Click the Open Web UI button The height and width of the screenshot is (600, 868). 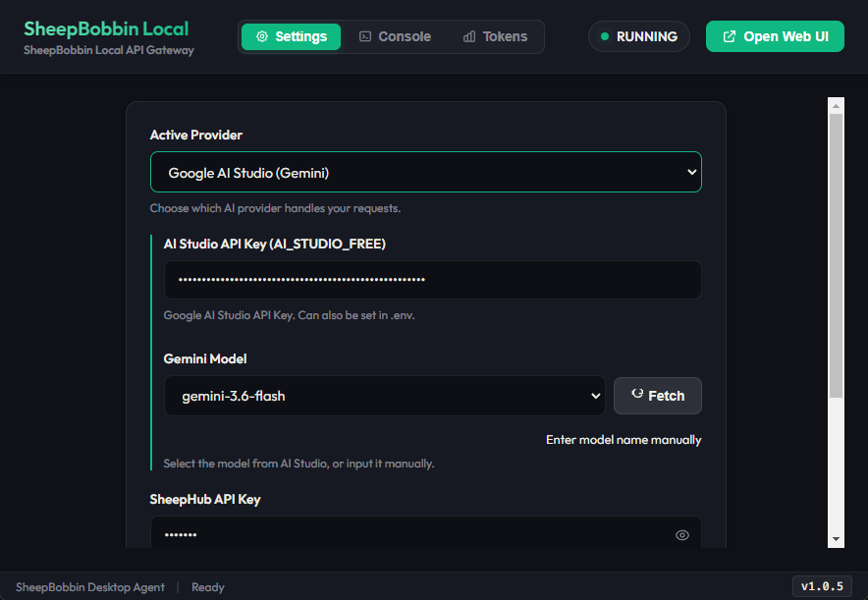775,36
